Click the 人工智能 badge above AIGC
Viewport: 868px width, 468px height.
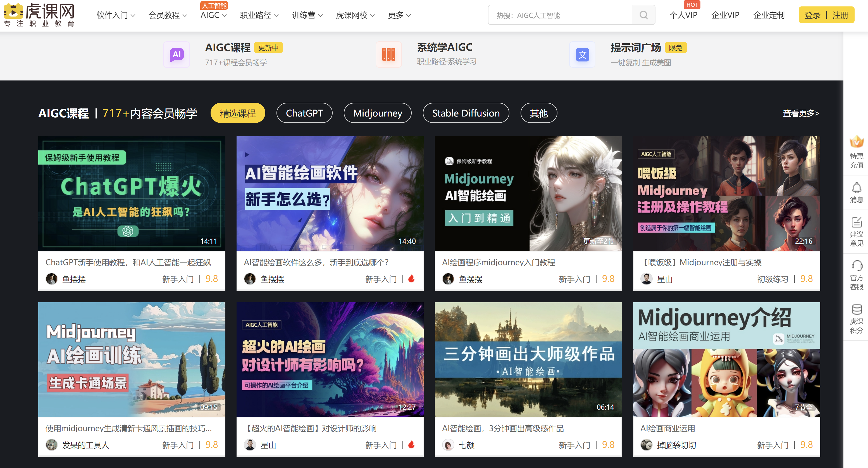[x=214, y=5]
